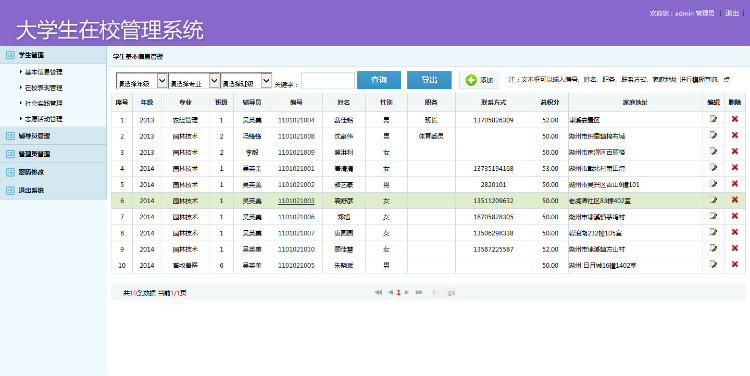Viewport: 750px width, 376px height.
Task: Edit the student record numbered 1101021005
Action: pyautogui.click(x=714, y=265)
